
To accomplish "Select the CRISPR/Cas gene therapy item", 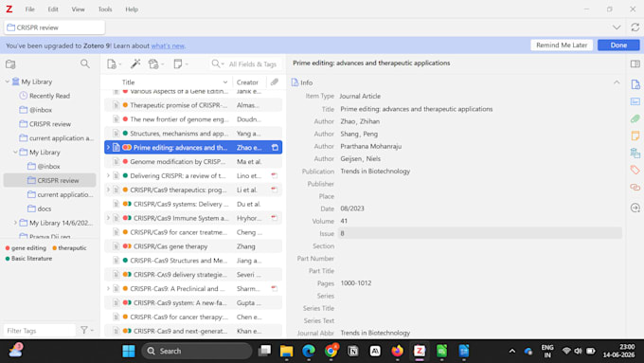I will 193,246.
